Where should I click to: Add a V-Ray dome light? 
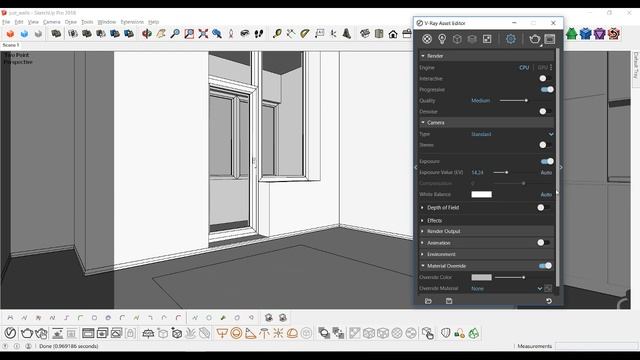(x=292, y=333)
